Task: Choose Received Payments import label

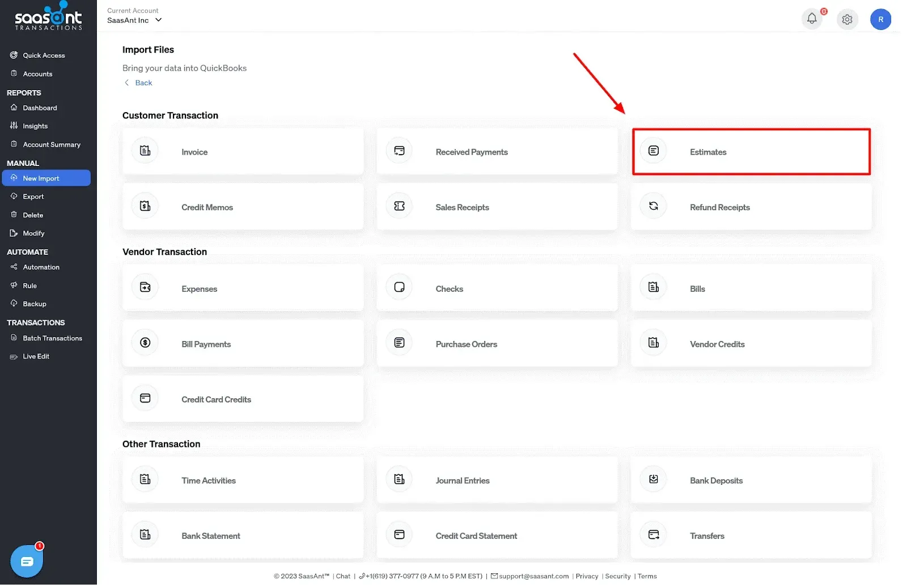Action: tap(472, 152)
